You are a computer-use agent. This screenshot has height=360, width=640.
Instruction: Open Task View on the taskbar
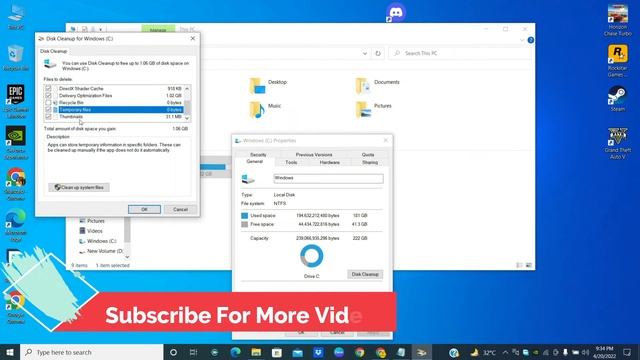(193, 352)
